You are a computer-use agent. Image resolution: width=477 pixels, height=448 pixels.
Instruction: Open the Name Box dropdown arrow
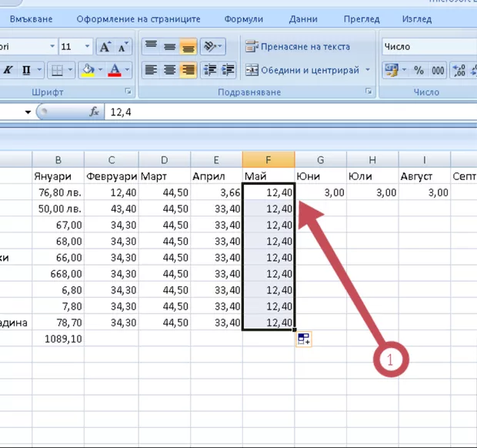[x=28, y=112]
